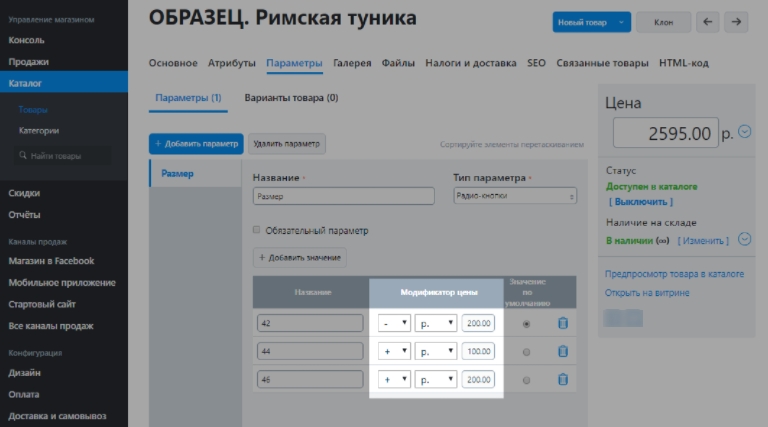Open Тип параметра dropdown

(x=515, y=196)
